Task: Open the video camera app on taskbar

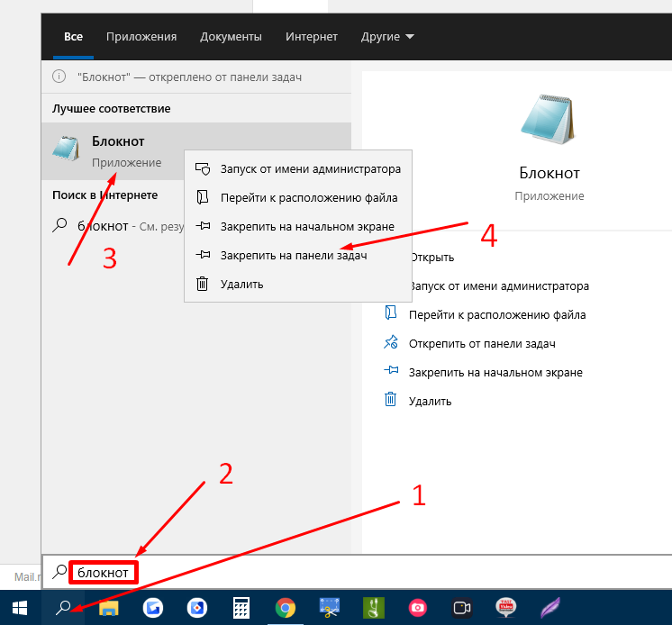Action: click(462, 607)
